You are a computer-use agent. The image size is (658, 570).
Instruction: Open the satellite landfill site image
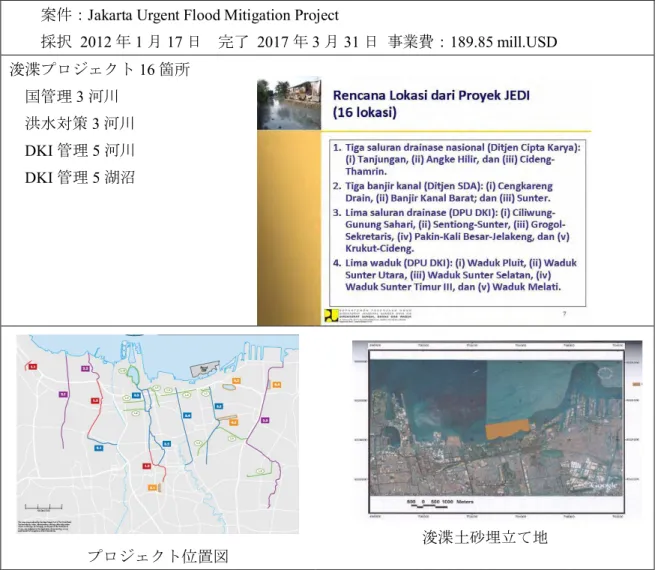pos(497,430)
